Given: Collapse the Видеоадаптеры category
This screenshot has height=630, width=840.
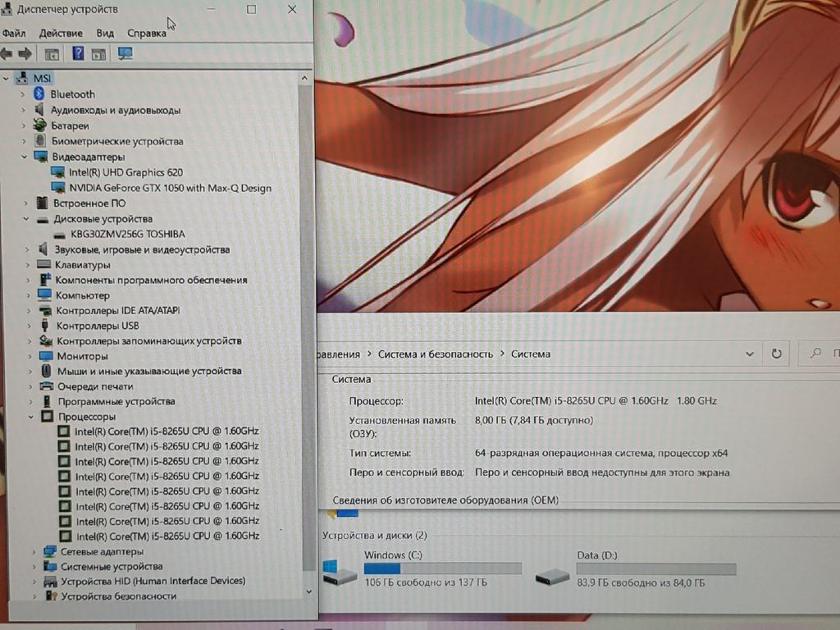Looking at the screenshot, I should click(x=24, y=157).
